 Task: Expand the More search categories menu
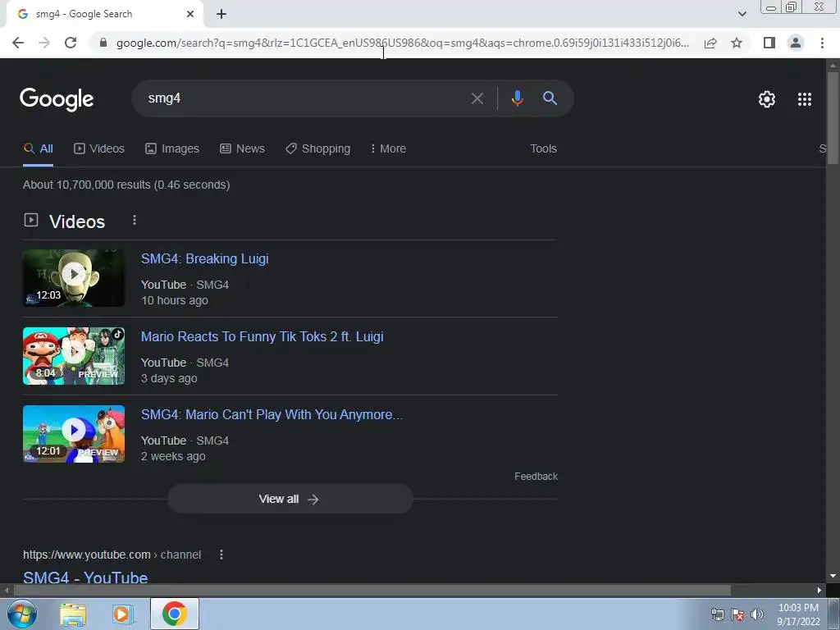388,148
